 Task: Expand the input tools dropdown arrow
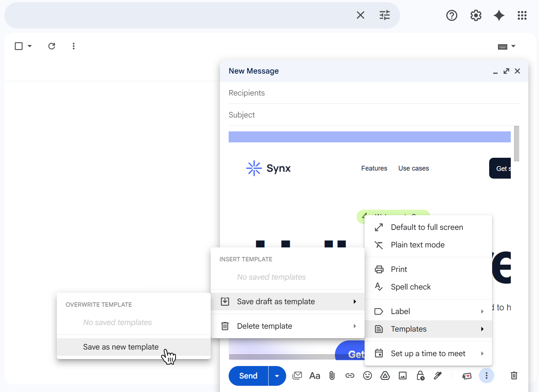click(513, 46)
